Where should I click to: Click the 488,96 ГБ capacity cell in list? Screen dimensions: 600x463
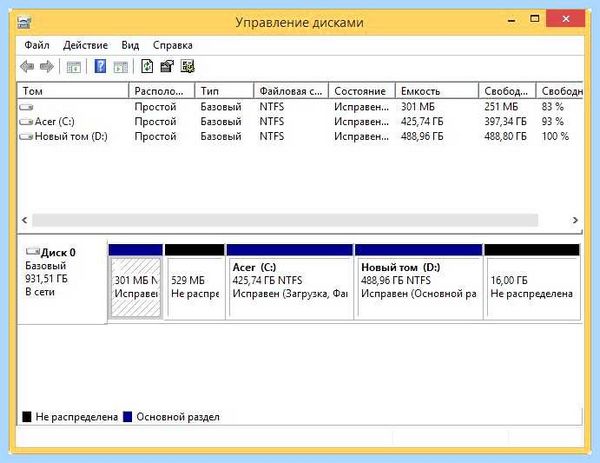coord(422,136)
